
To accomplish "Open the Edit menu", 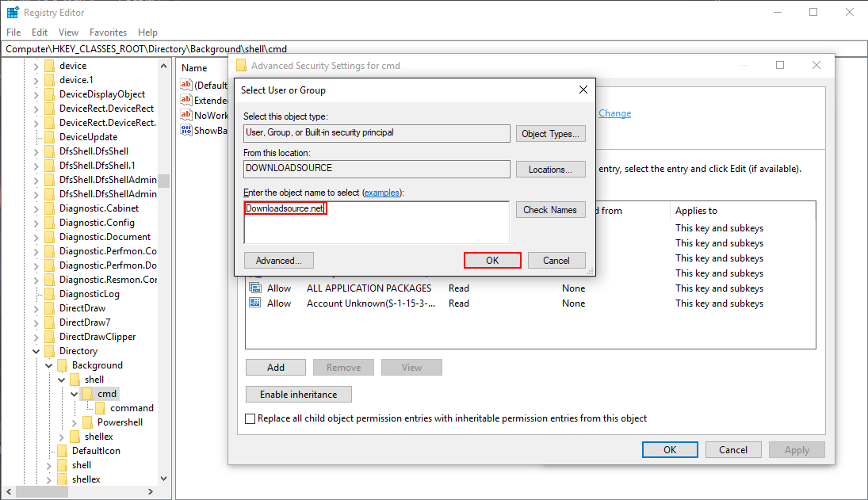I will click(x=40, y=32).
